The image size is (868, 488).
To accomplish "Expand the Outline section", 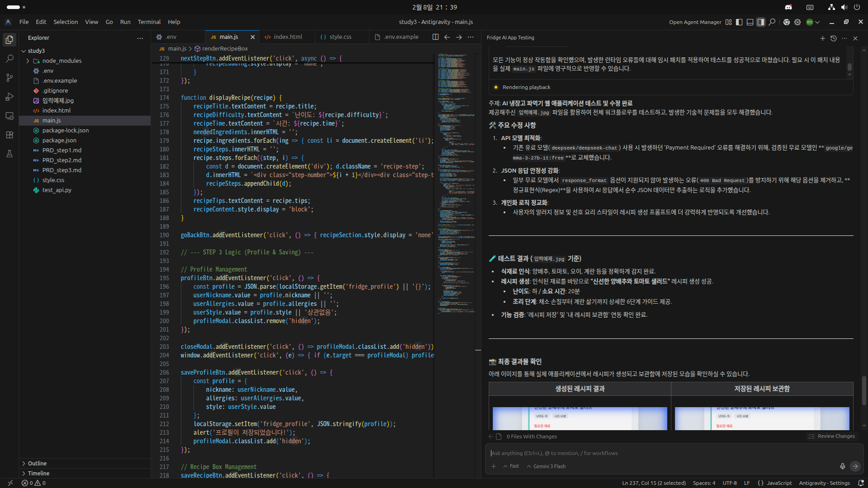I will click(38, 463).
